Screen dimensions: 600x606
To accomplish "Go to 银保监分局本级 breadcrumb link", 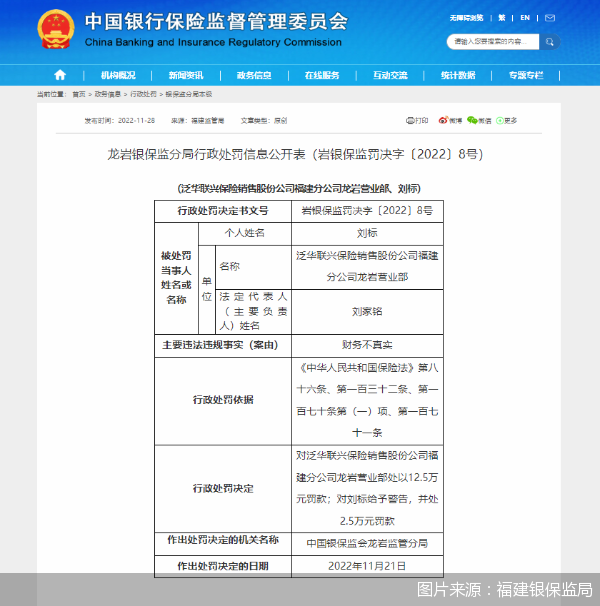I will (x=189, y=94).
